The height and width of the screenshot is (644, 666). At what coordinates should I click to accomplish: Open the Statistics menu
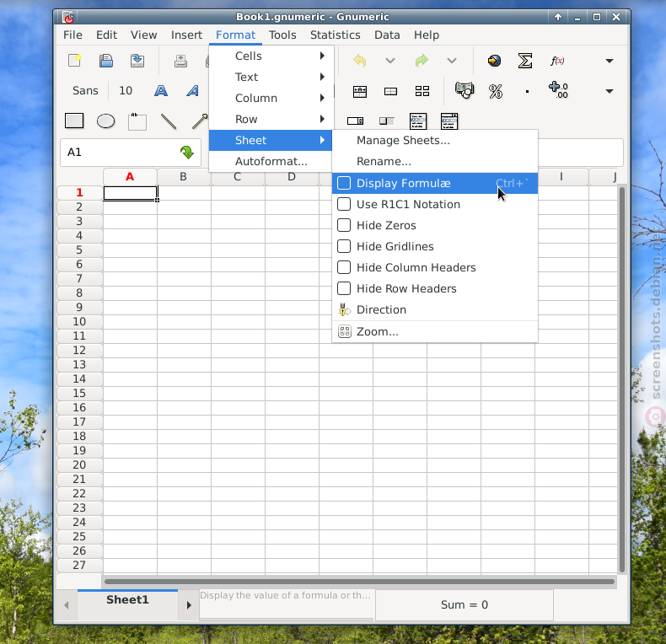click(336, 35)
